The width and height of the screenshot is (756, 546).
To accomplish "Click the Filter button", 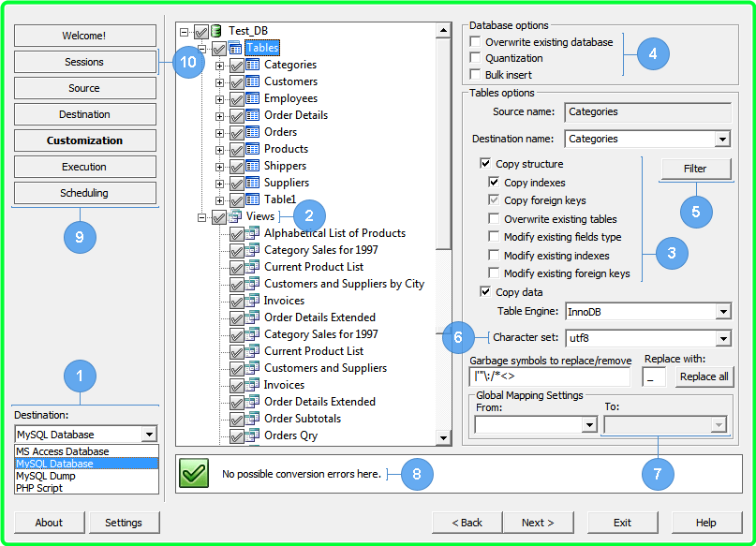I will (x=694, y=169).
